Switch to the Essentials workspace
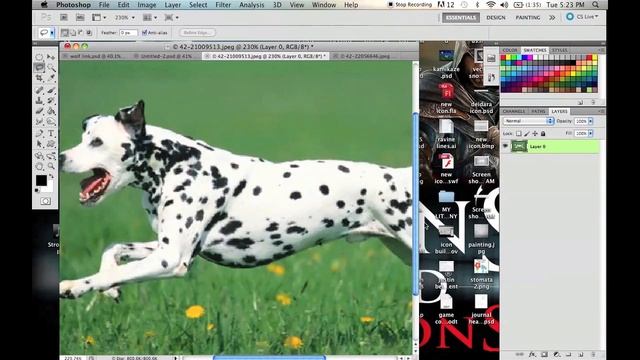This screenshot has height=360, width=640. [x=461, y=18]
